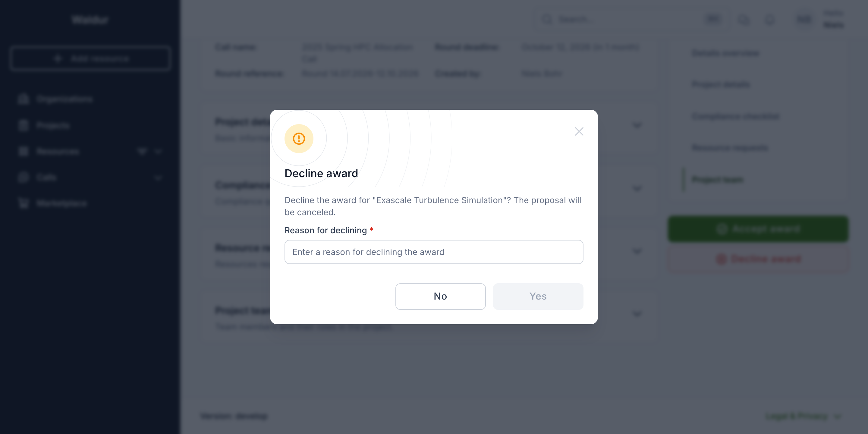
Task: Click the Marketplace cart icon
Action: point(23,203)
